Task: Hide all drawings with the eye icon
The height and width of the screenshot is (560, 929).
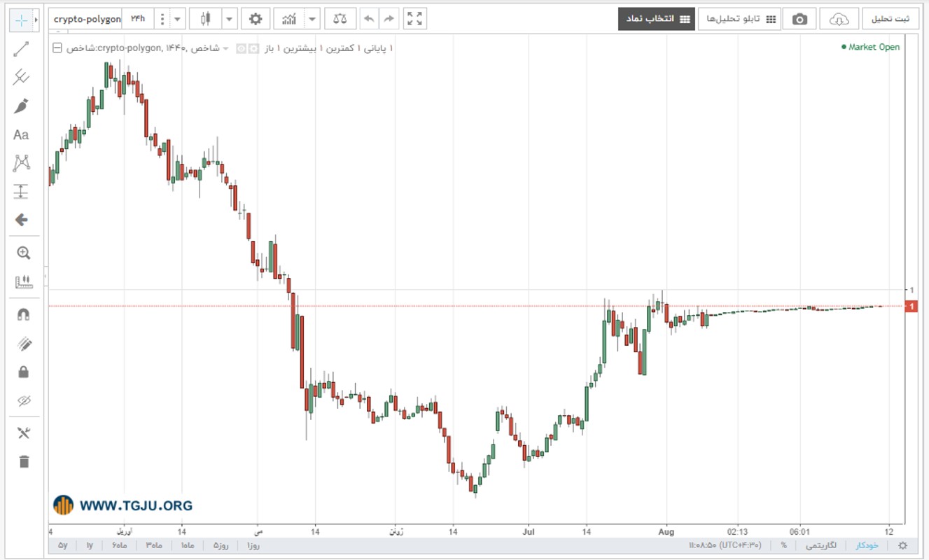Action: (24, 400)
